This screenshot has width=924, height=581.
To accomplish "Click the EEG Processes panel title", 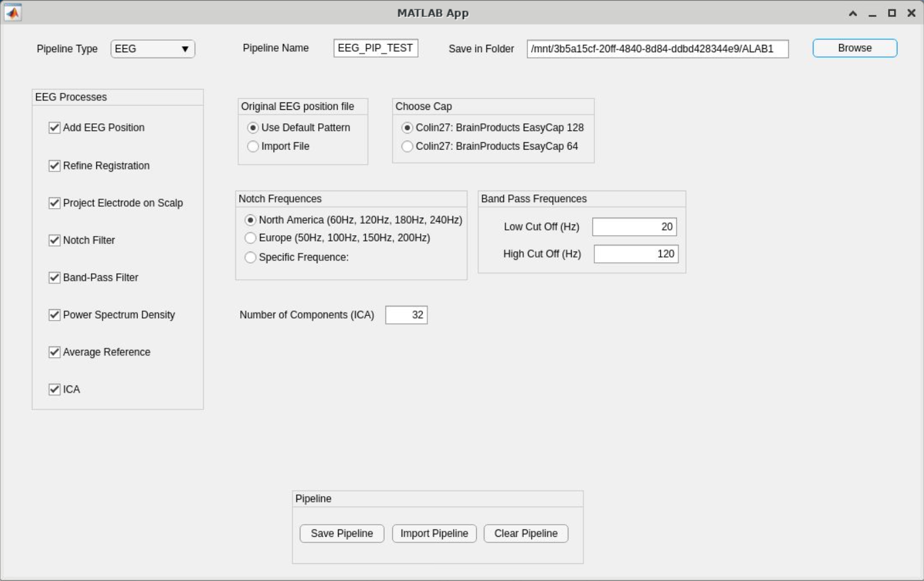I will (x=71, y=97).
